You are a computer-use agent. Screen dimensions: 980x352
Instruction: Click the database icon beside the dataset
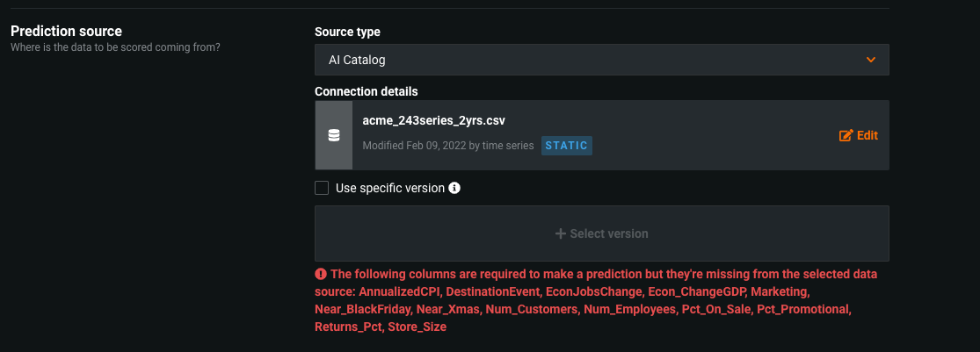(x=334, y=135)
